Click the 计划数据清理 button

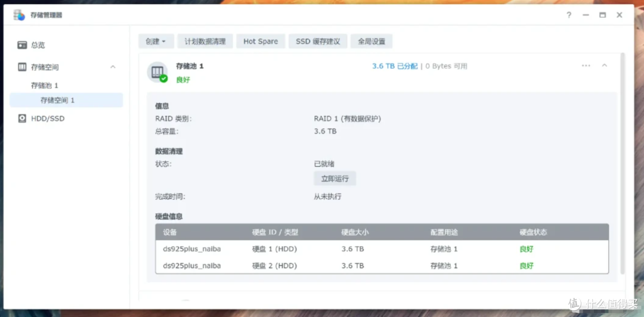click(205, 41)
